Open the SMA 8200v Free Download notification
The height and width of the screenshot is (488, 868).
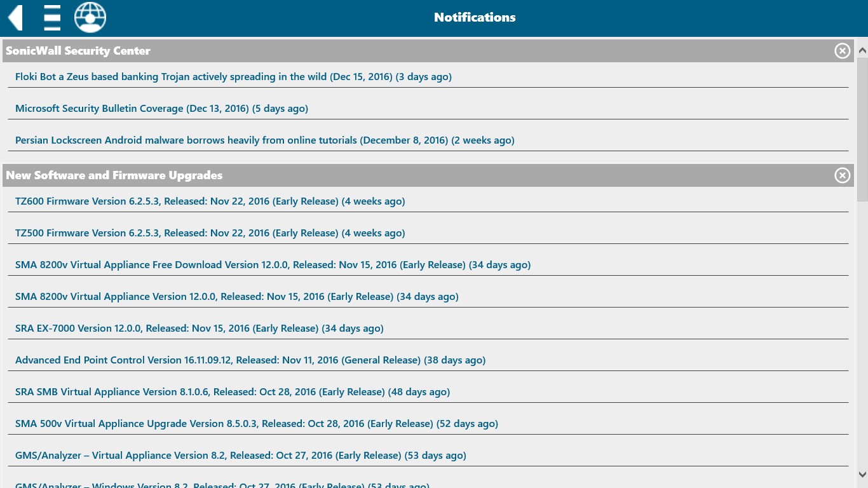point(273,264)
